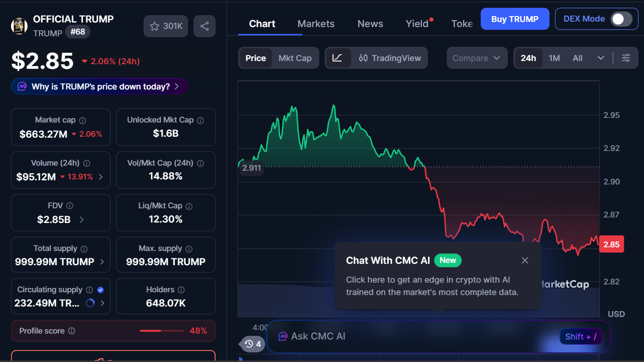Toggle DEX Mode switch on
This screenshot has height=362, width=644.
(x=622, y=19)
